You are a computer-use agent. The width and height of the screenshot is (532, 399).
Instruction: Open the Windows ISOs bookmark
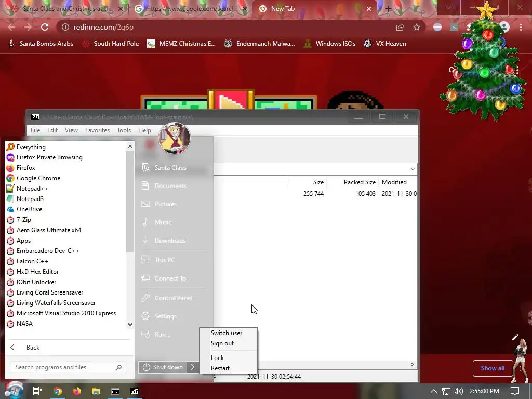tap(329, 44)
